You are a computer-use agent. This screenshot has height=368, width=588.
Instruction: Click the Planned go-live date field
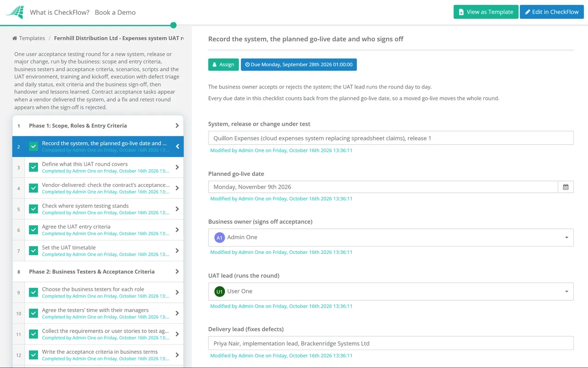[x=383, y=187]
